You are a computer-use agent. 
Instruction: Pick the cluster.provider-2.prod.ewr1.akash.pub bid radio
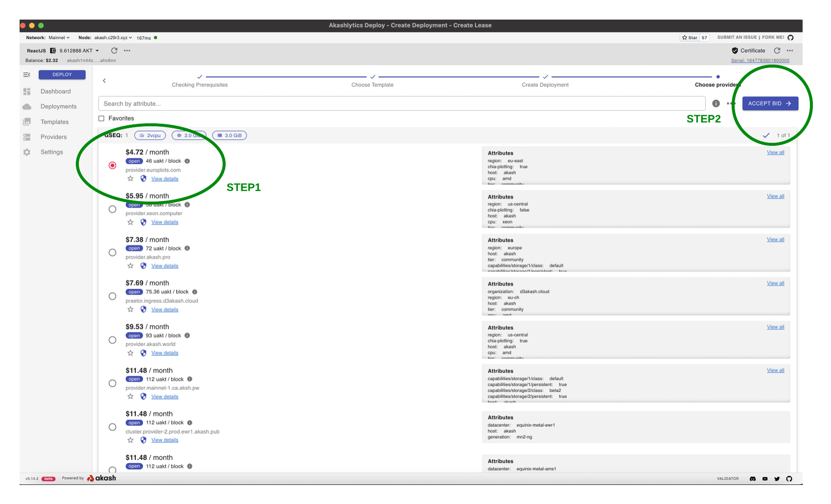pos(113,427)
